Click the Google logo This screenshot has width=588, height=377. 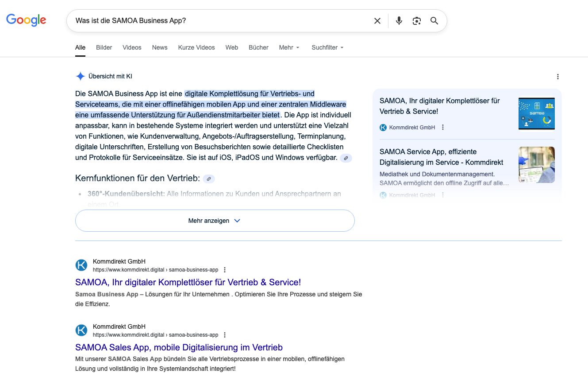[26, 20]
